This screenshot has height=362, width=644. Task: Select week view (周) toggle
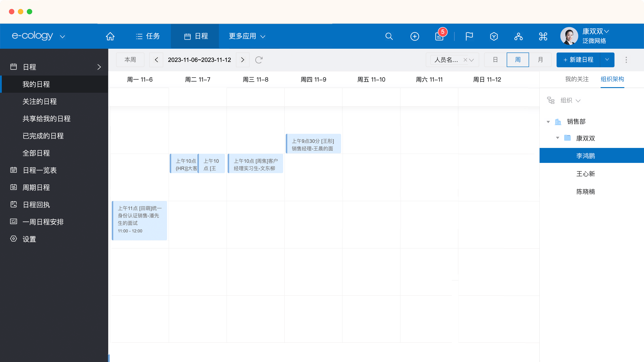518,60
